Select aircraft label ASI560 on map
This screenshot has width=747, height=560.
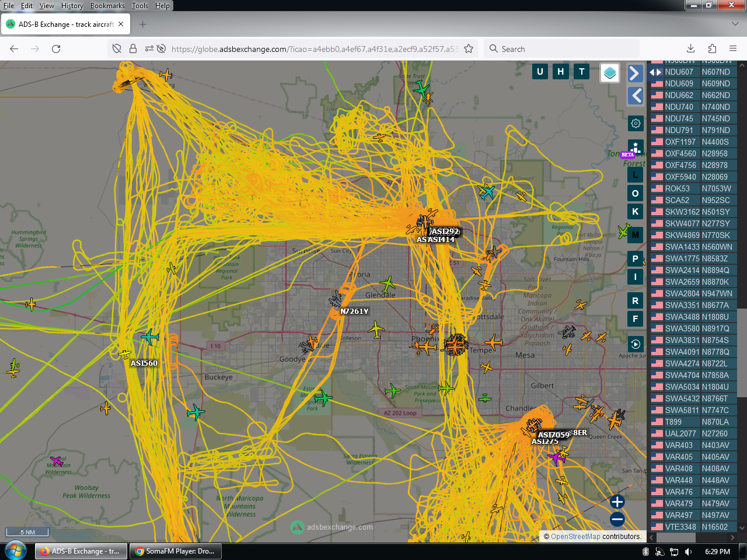pos(144,363)
